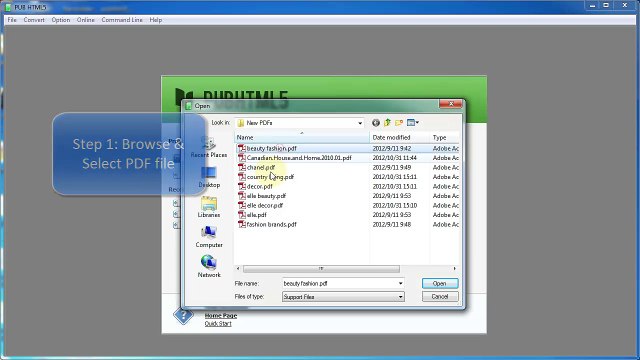The height and width of the screenshot is (360, 640).
Task: Go up one folder level icon
Action: (x=387, y=122)
